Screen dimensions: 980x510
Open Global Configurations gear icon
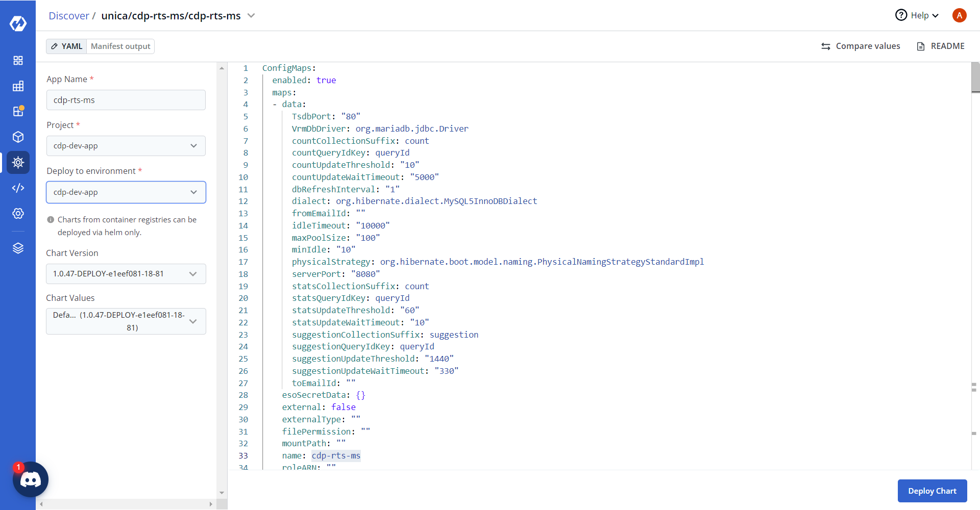(x=18, y=214)
